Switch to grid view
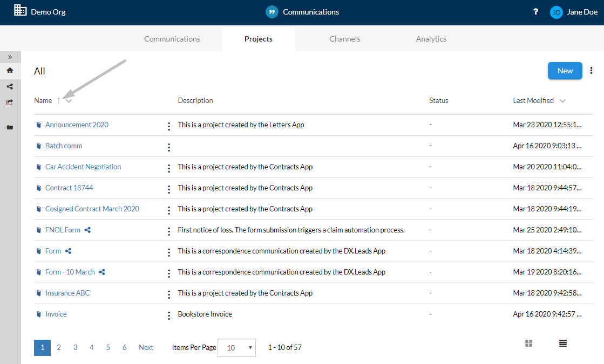 (528, 343)
